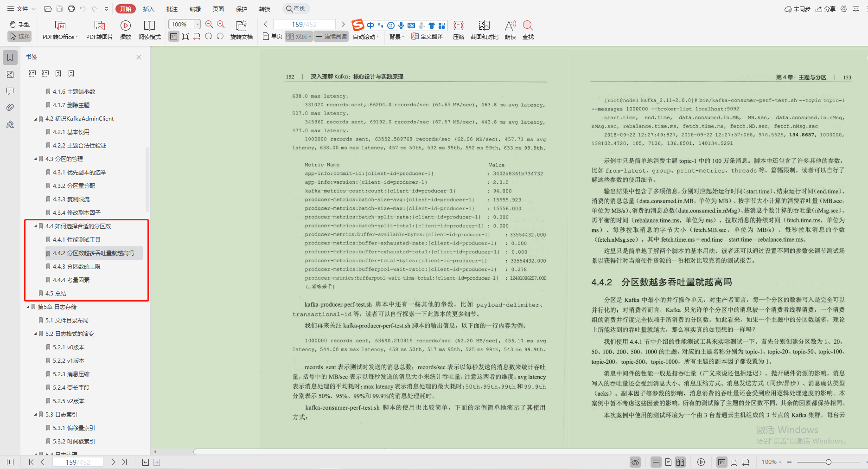This screenshot has height=469, width=868.
Task: Adjust the status bar zoom slider
Action: (828, 462)
